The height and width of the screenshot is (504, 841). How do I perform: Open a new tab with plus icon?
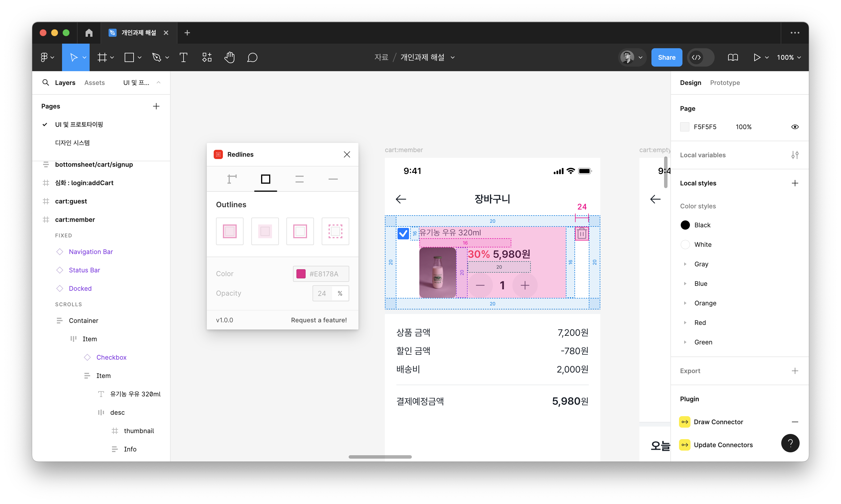point(187,33)
